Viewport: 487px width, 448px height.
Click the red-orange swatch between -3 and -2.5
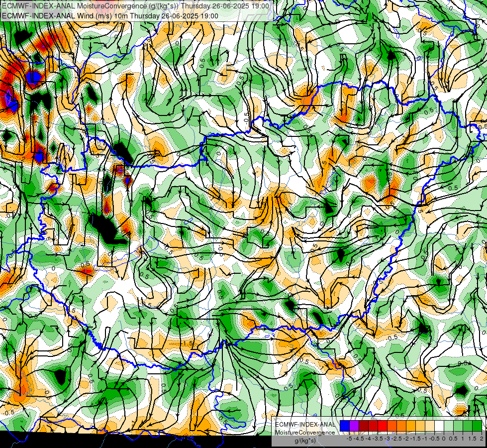click(x=392, y=426)
